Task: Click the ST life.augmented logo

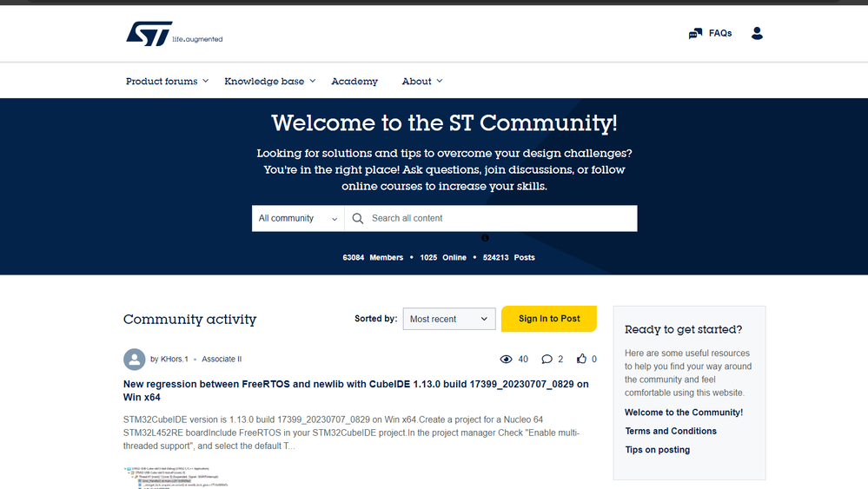Action: tap(174, 34)
